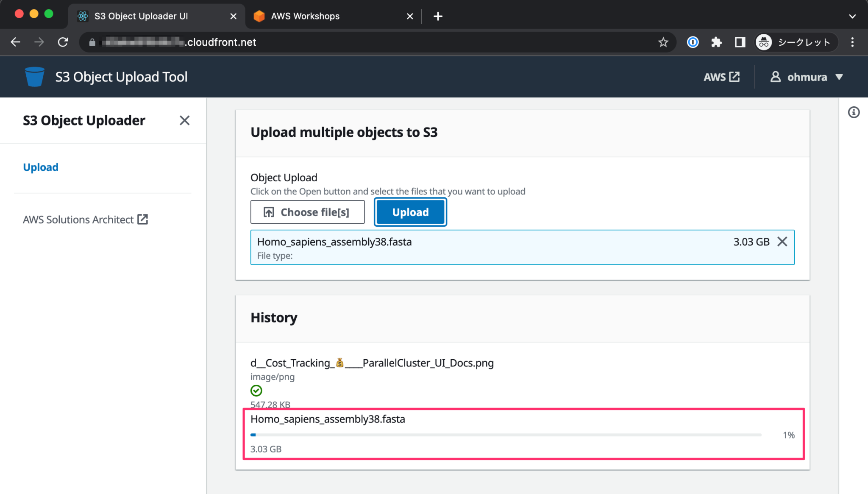This screenshot has width=868, height=494.
Task: Toggle the browser side panel icon
Action: click(x=740, y=42)
